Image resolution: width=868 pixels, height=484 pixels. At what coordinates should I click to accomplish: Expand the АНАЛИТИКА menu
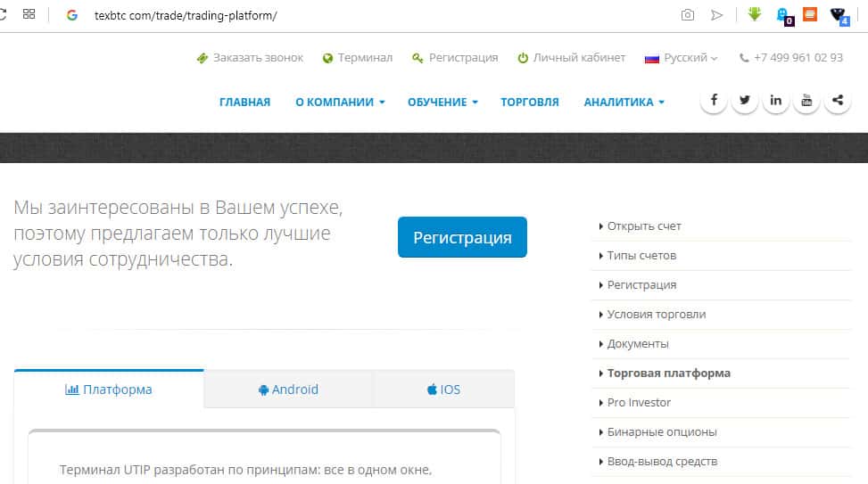624,103
